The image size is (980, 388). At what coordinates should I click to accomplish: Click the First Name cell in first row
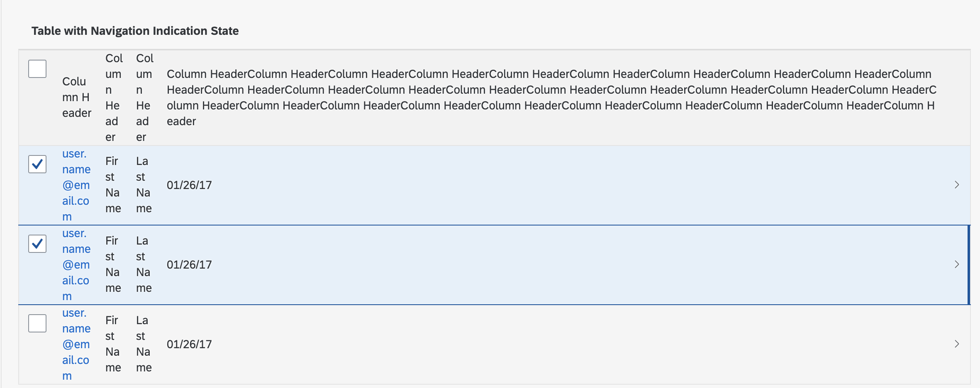[x=113, y=185]
